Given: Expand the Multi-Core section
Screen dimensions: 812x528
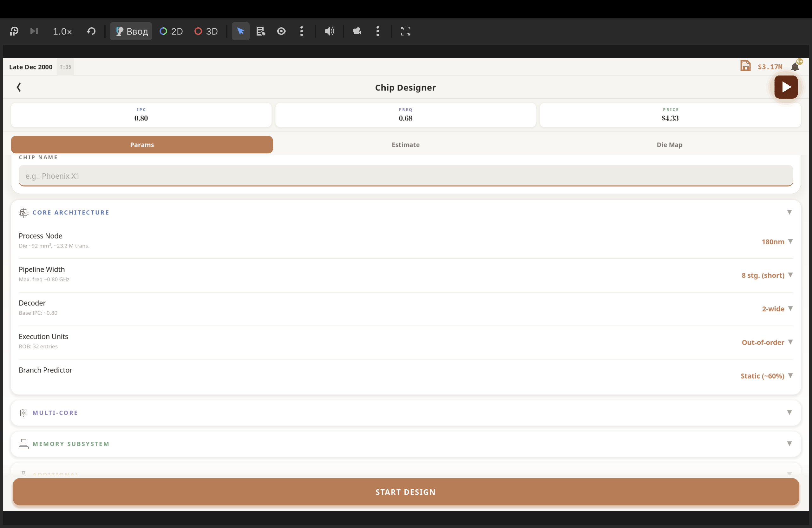Looking at the screenshot, I should 405,412.
